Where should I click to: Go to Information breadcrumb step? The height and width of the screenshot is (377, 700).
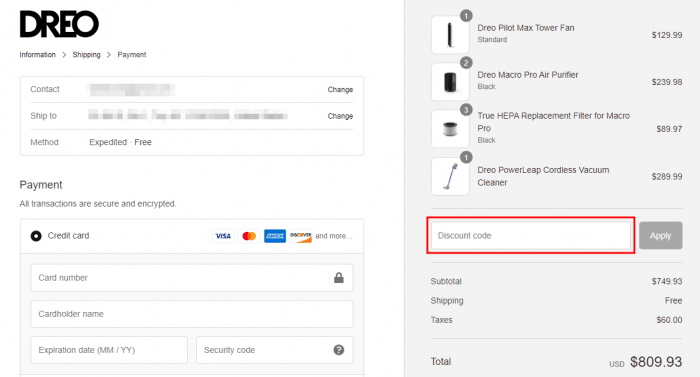coord(38,54)
